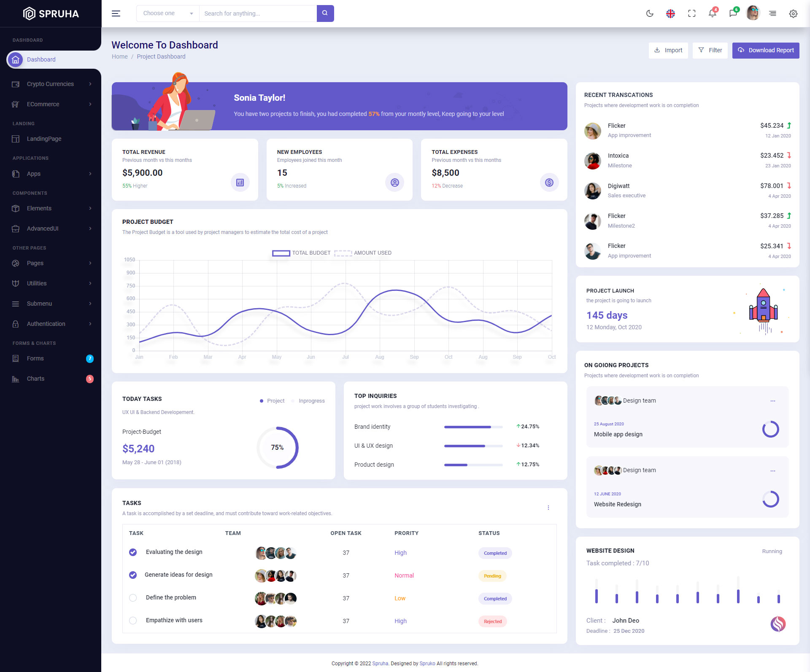Click the hamburger sidebar toggle
810x672 pixels.
click(x=116, y=13)
